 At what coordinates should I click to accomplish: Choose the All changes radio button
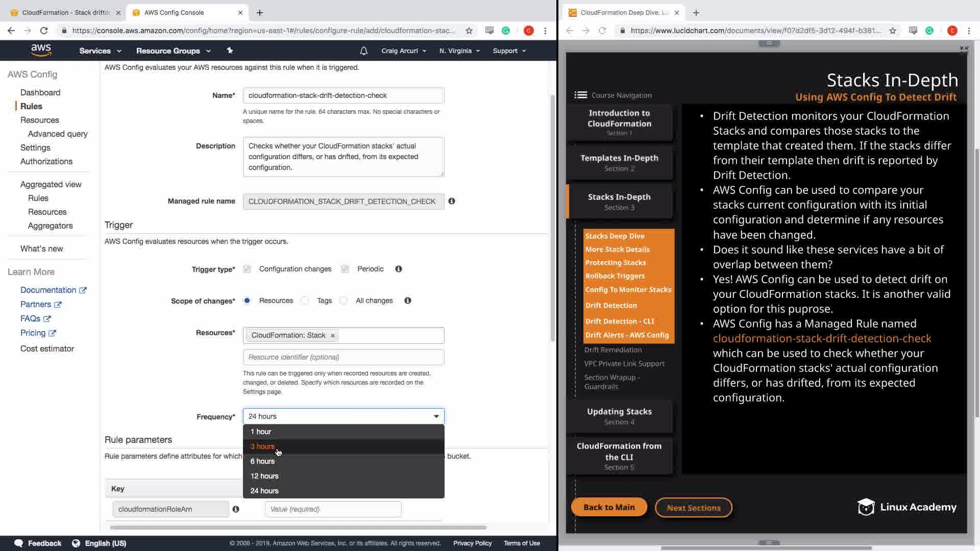coord(344,300)
